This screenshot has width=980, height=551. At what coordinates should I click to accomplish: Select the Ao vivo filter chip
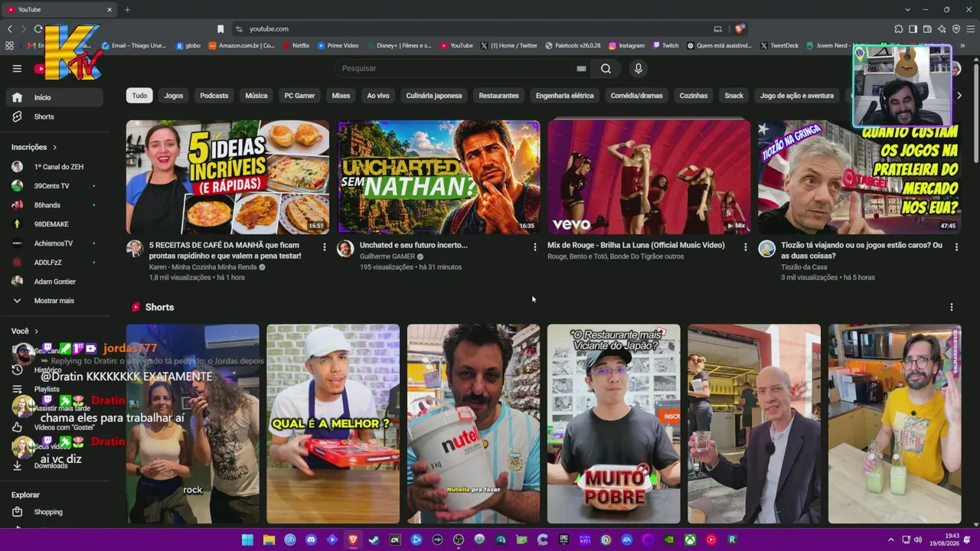[x=378, y=96]
